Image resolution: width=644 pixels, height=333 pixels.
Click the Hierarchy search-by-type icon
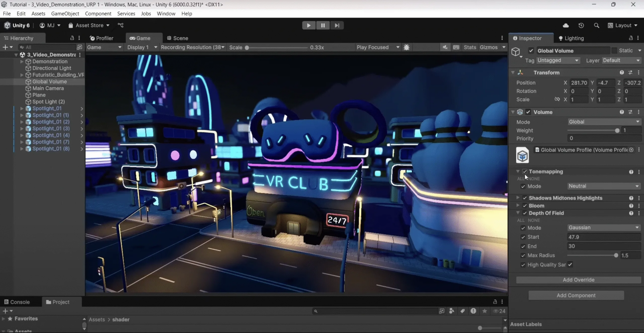[x=79, y=47]
